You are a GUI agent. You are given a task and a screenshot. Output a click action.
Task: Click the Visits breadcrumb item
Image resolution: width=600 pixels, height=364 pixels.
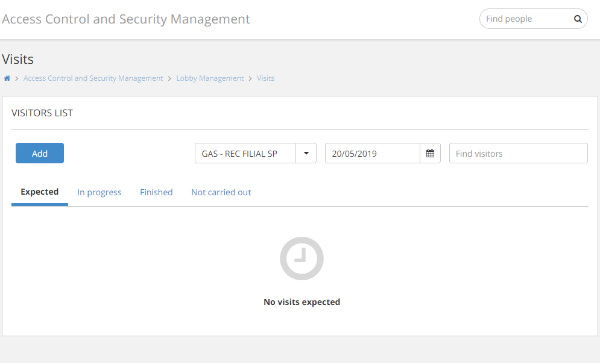point(265,78)
